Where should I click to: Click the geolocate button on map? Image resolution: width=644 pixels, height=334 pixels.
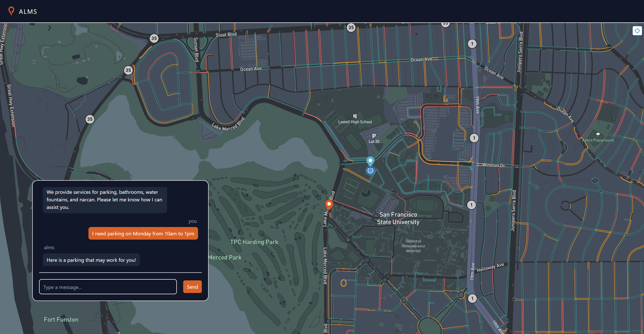637,31
